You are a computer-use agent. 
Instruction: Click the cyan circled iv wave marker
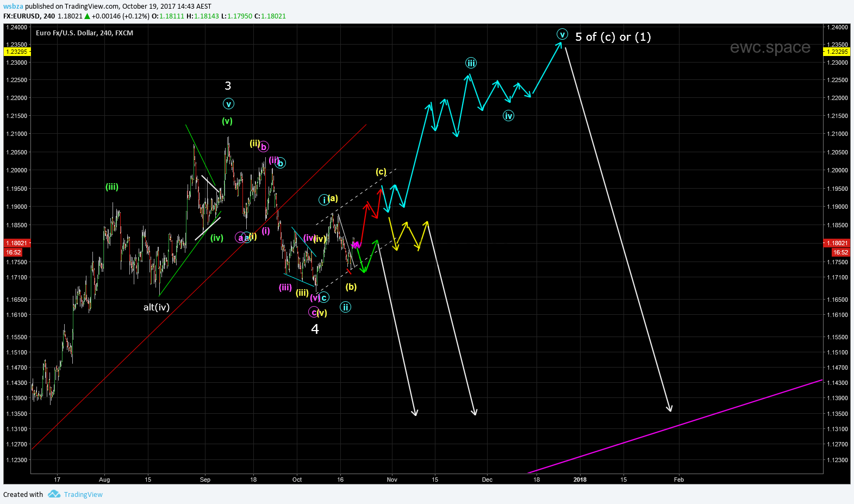(508, 116)
